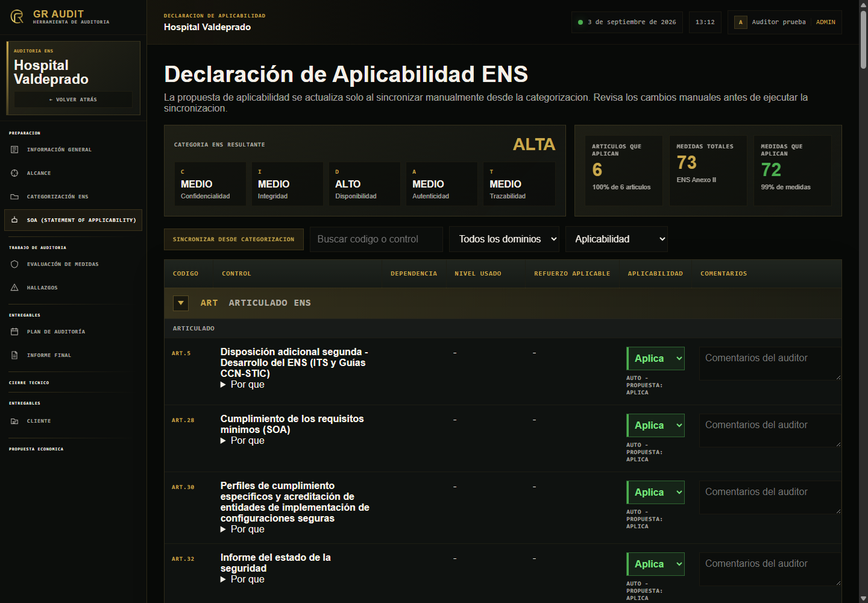Focus the Buscar codigo o control field
868x603 pixels.
(x=376, y=239)
